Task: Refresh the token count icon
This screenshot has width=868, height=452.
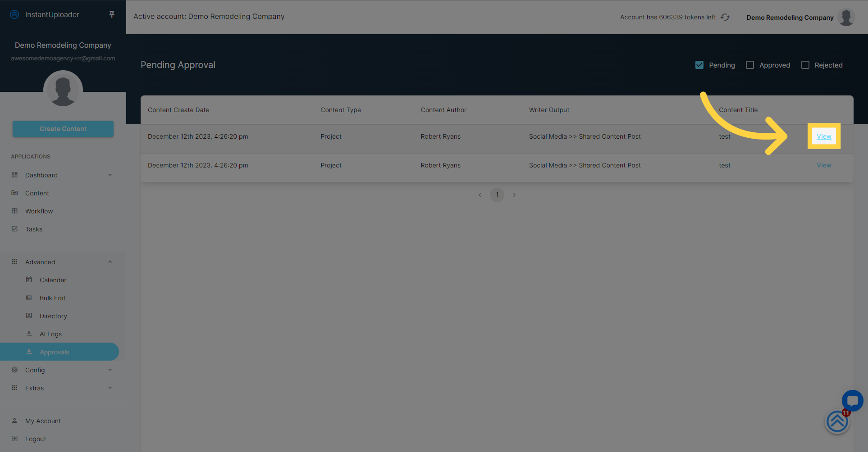Action: (725, 17)
